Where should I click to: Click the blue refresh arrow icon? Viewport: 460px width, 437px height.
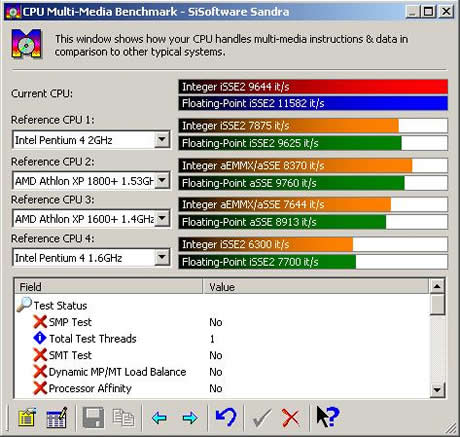click(226, 417)
